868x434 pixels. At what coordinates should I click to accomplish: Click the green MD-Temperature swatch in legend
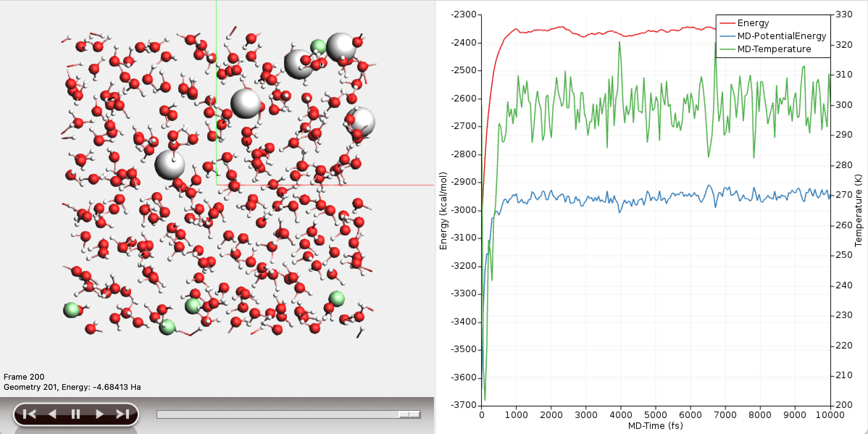tap(727, 50)
